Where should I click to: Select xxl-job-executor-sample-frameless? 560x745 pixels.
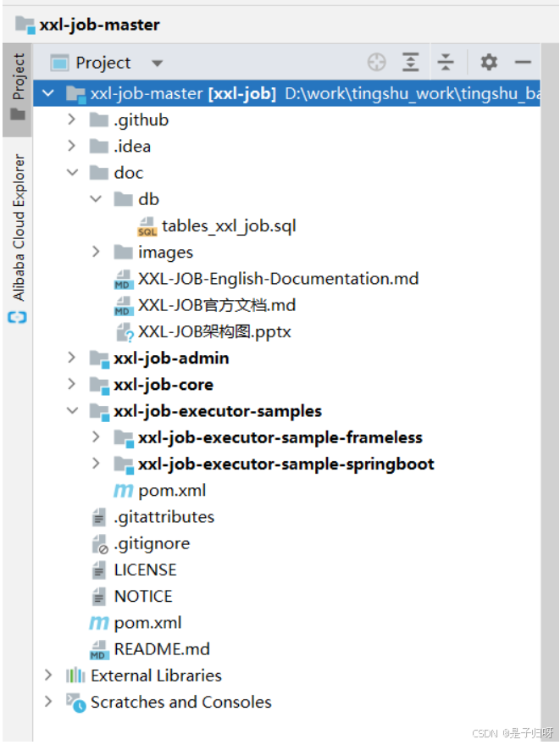point(280,437)
